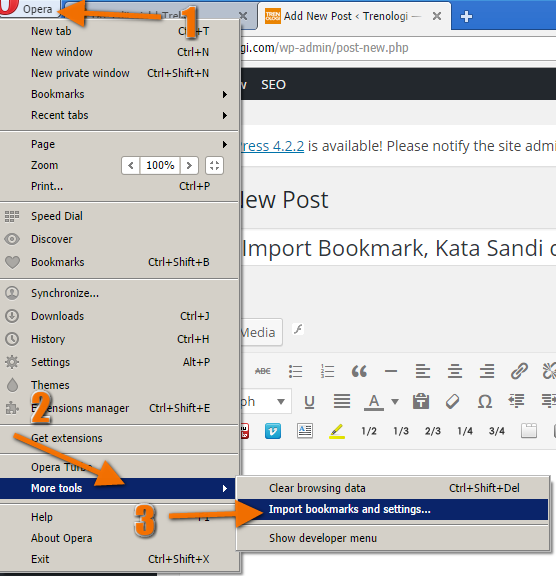The width and height of the screenshot is (556, 576).
Task: Open a new tab with plus button
Action: coord(466,17)
